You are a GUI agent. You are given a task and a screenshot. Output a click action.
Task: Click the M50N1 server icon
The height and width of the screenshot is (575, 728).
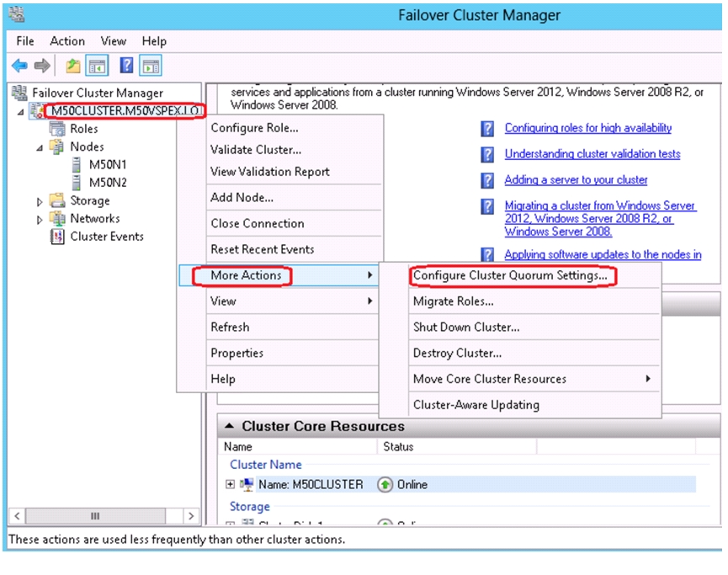77,164
